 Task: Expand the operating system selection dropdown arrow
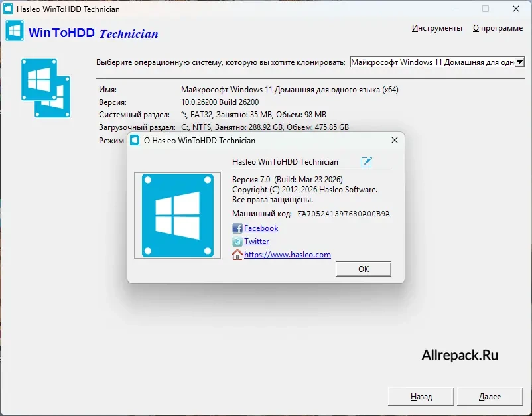click(x=519, y=62)
